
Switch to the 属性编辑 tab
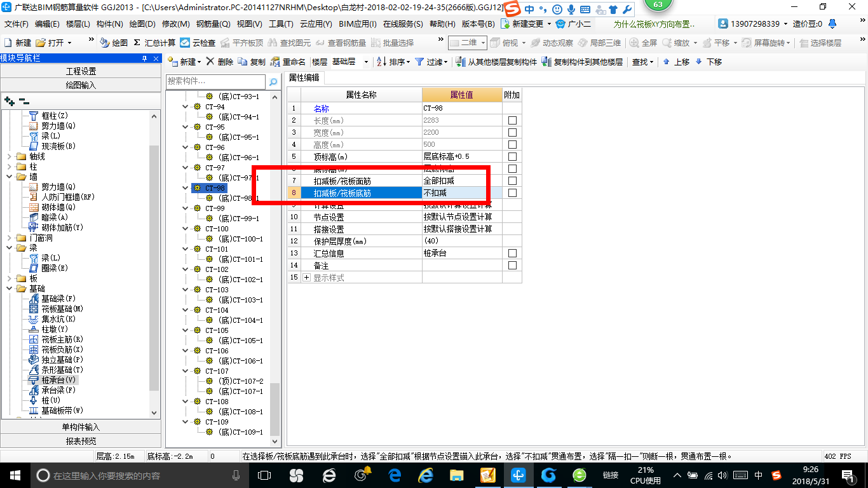coord(304,78)
